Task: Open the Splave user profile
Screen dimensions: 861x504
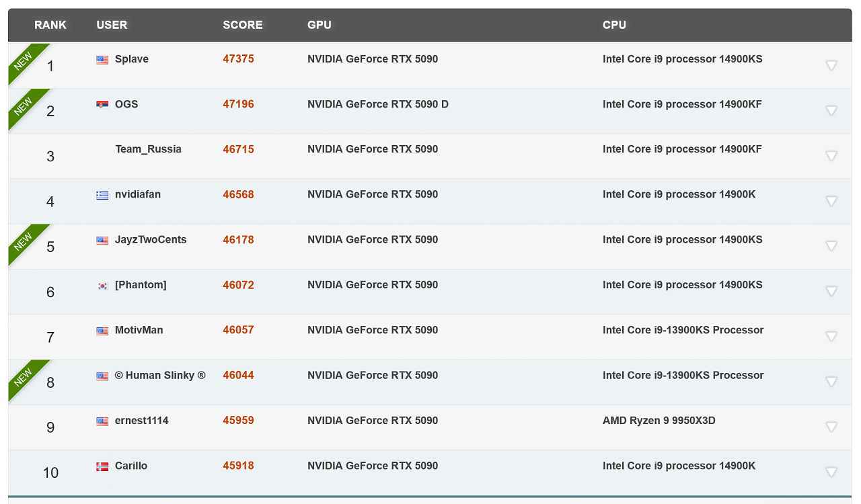Action: [132, 59]
